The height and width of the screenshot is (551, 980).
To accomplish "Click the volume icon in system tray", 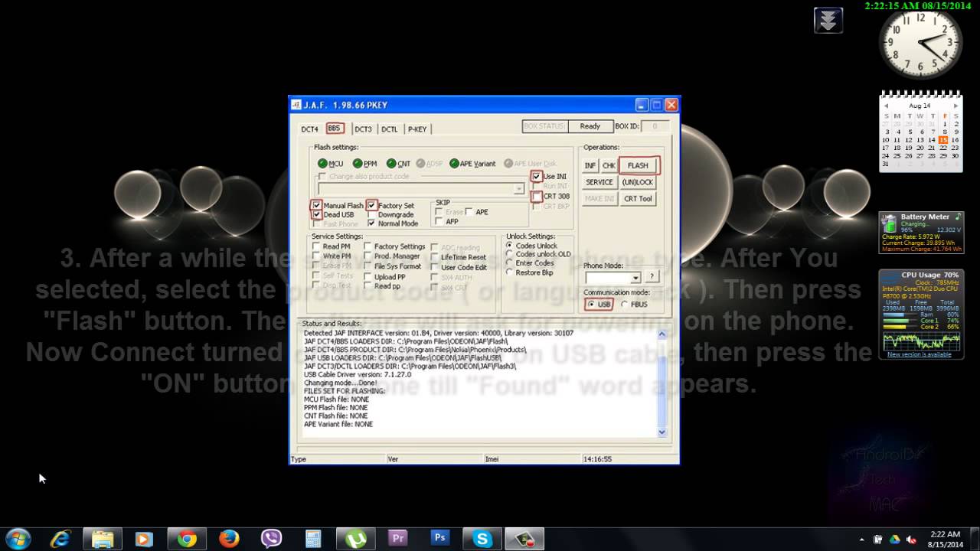I will (x=911, y=539).
